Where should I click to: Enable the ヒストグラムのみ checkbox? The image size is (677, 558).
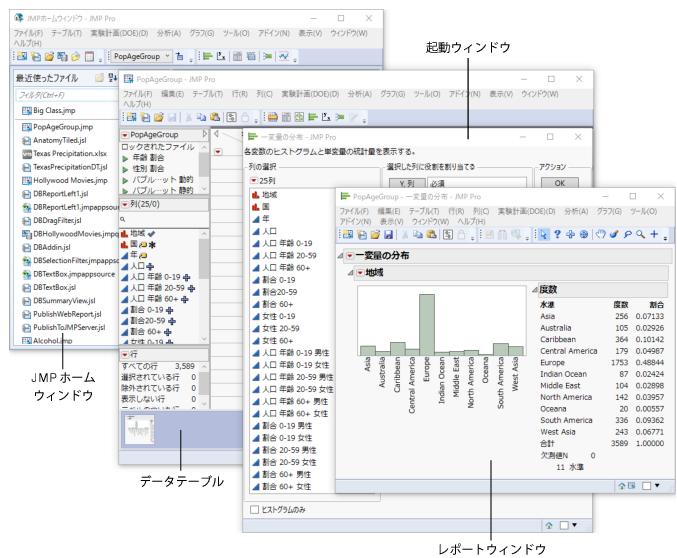click(254, 509)
